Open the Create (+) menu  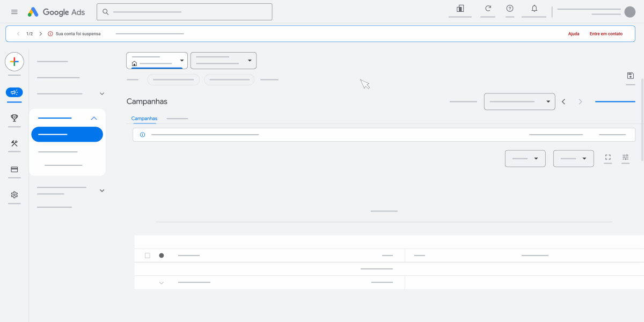(14, 61)
